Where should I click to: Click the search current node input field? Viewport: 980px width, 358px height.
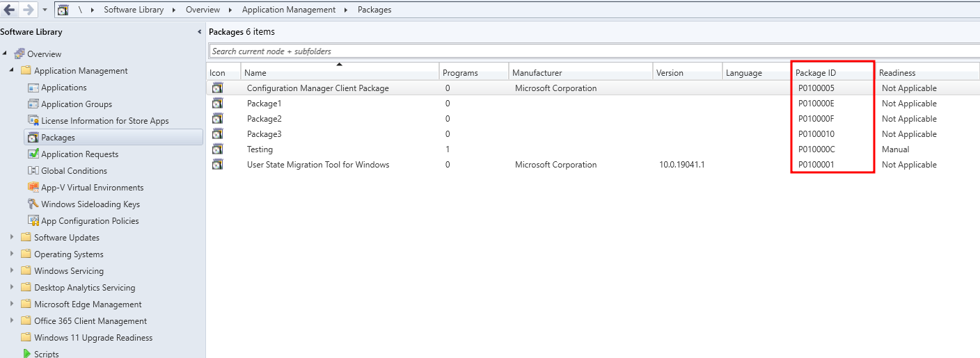[x=594, y=51]
